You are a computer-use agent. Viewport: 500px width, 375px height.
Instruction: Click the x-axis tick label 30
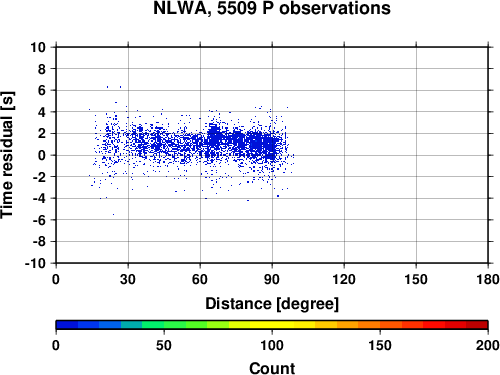(128, 279)
